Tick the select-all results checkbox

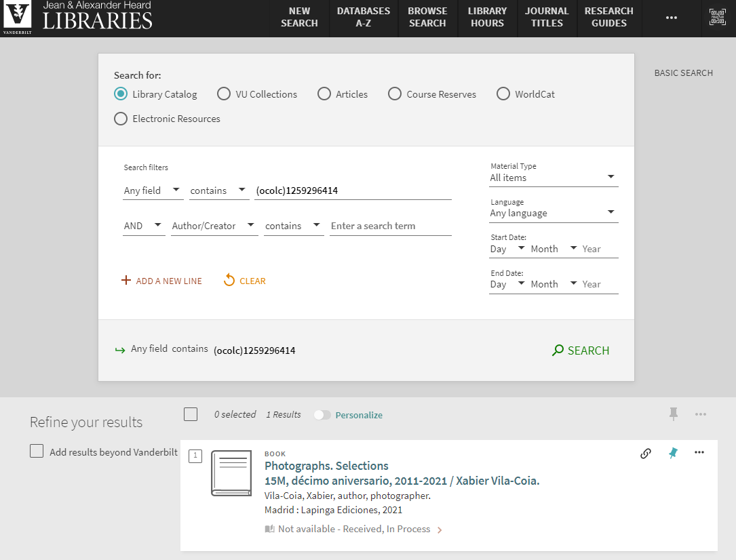(x=191, y=414)
